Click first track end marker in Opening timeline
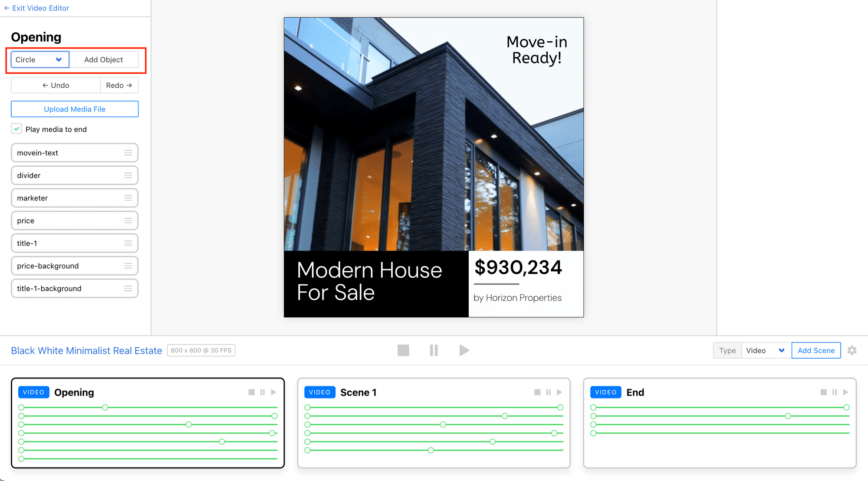This screenshot has height=481, width=868. click(x=105, y=407)
